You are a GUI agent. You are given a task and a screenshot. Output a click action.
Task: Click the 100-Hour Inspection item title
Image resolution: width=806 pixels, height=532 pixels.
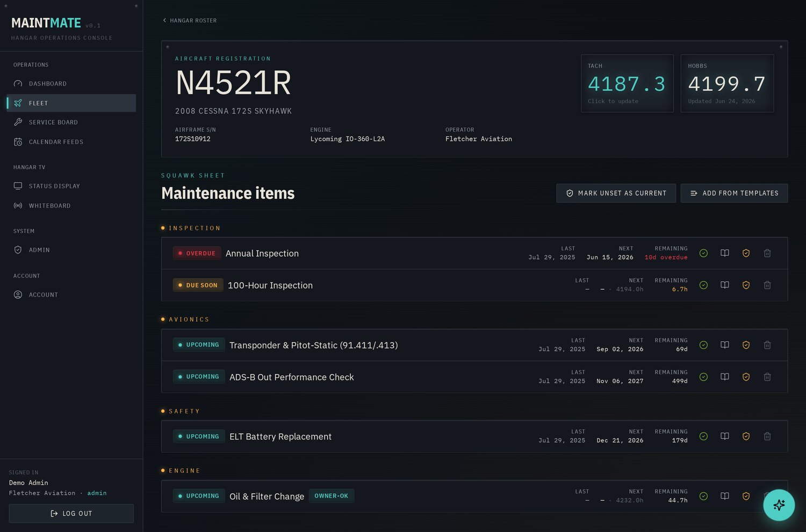[x=270, y=285]
